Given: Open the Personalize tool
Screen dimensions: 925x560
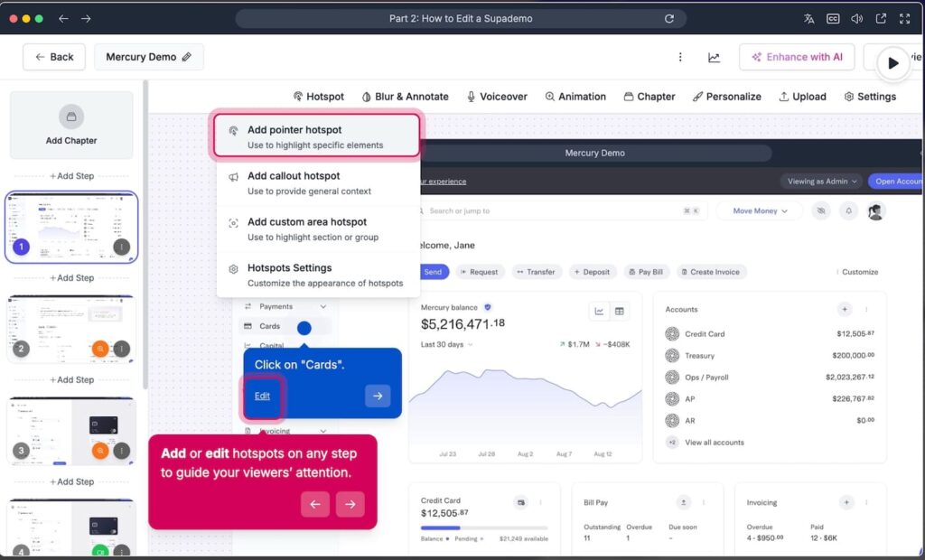Looking at the screenshot, I should point(727,97).
